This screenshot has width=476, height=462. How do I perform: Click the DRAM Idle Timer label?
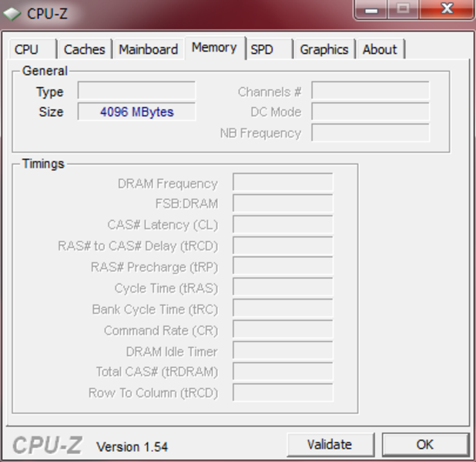point(172,352)
